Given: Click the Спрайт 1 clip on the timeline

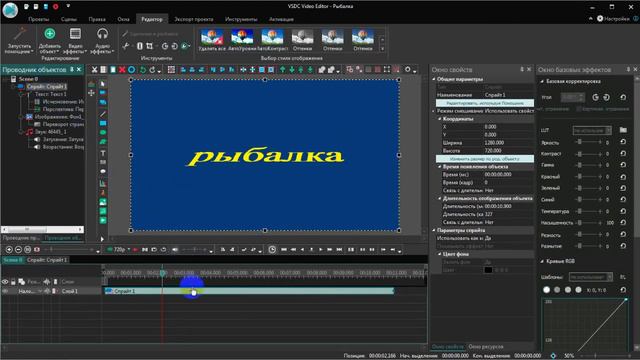Looking at the screenshot, I should pos(249,291).
